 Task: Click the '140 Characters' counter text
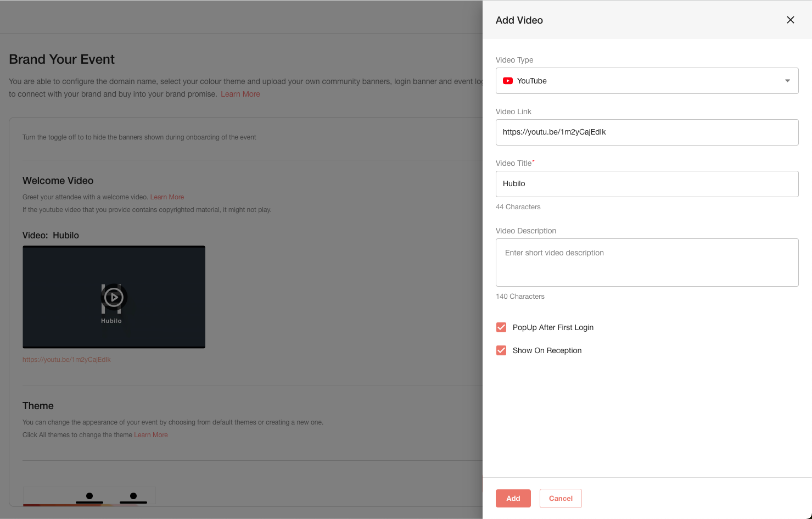click(520, 297)
